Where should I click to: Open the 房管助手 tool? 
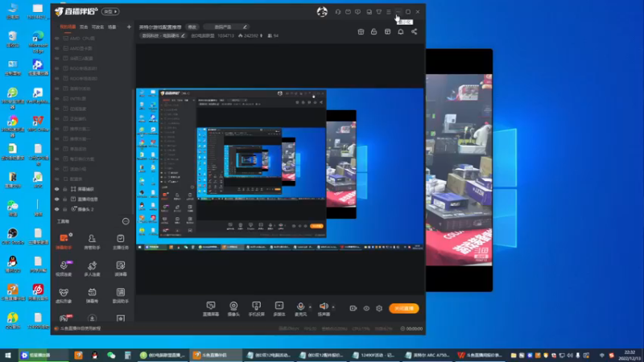[92, 241]
